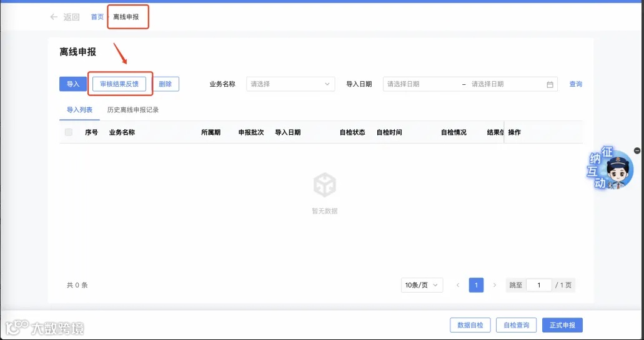Click the 跳至 page number input
Viewport: 644px width, 340px height.
[x=539, y=285]
